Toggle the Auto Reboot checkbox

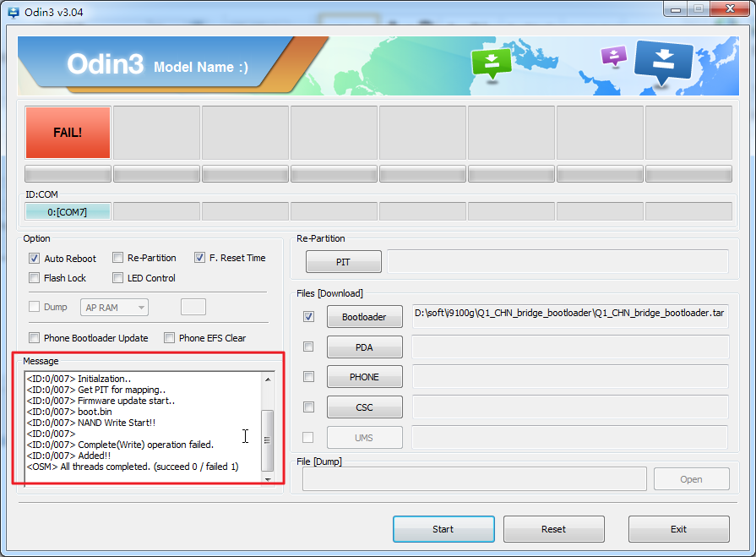[35, 259]
